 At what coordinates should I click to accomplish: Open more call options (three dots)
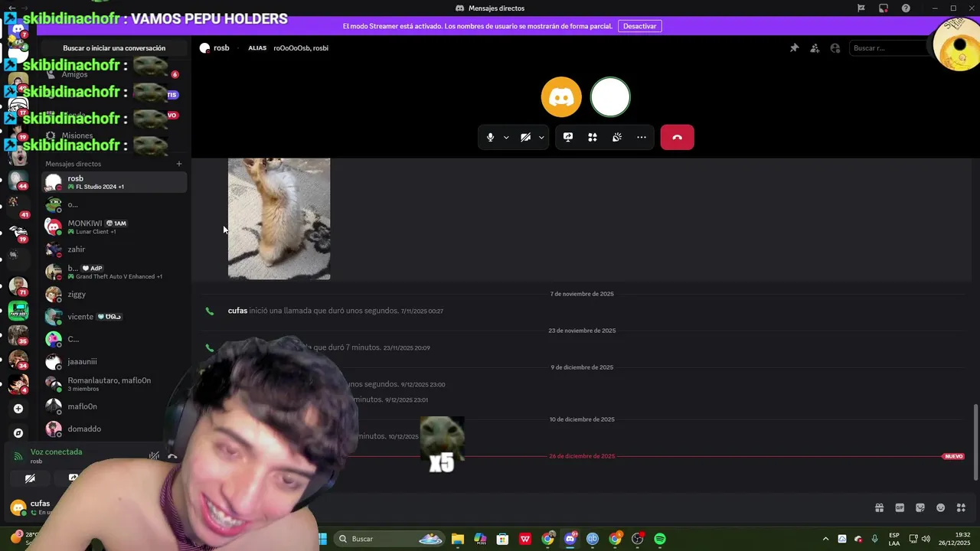coord(642,138)
